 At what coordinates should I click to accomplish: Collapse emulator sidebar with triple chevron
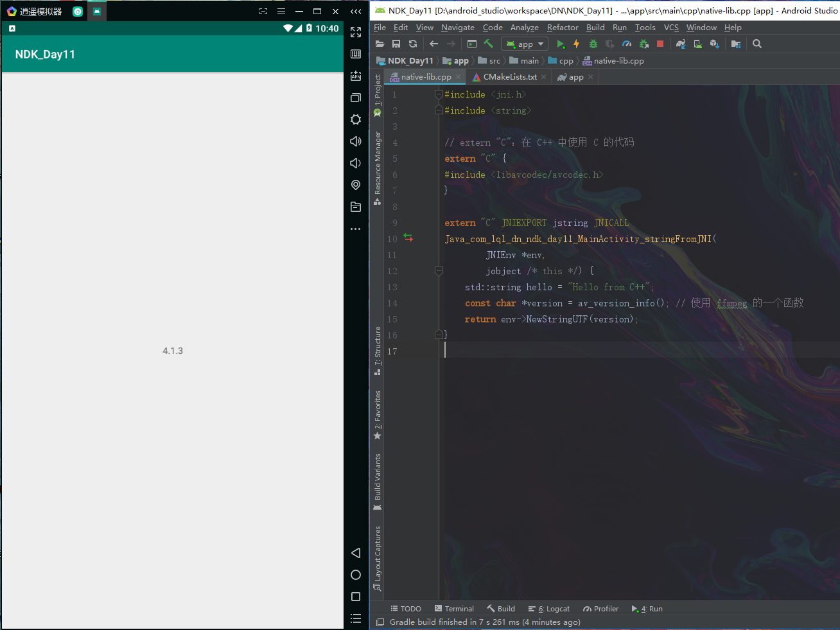(356, 12)
